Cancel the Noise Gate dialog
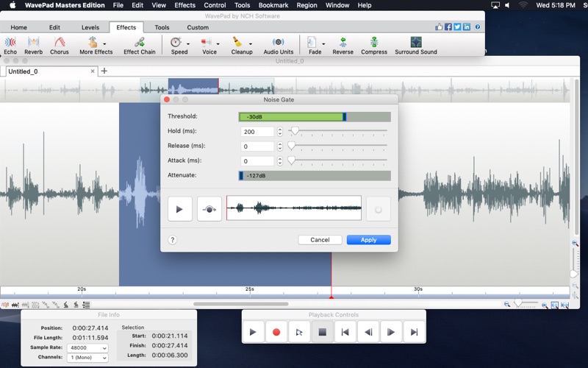 [320, 240]
